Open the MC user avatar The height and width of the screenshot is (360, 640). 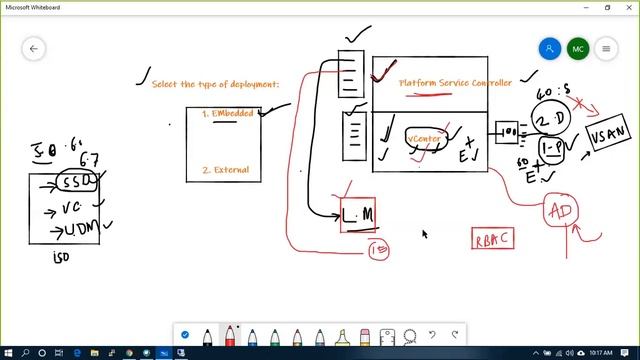click(578, 49)
